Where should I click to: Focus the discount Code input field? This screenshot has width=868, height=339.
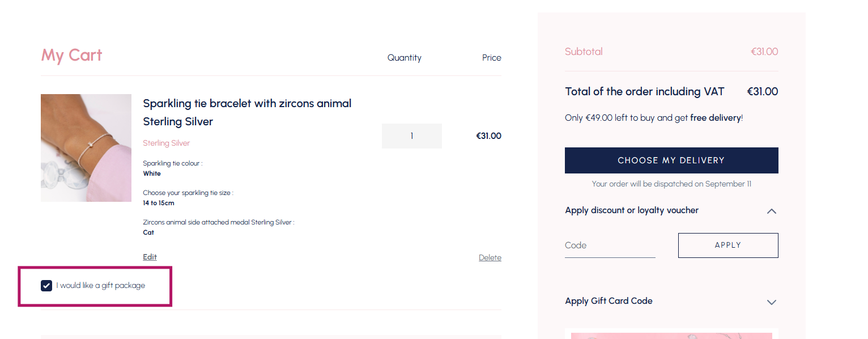click(610, 245)
